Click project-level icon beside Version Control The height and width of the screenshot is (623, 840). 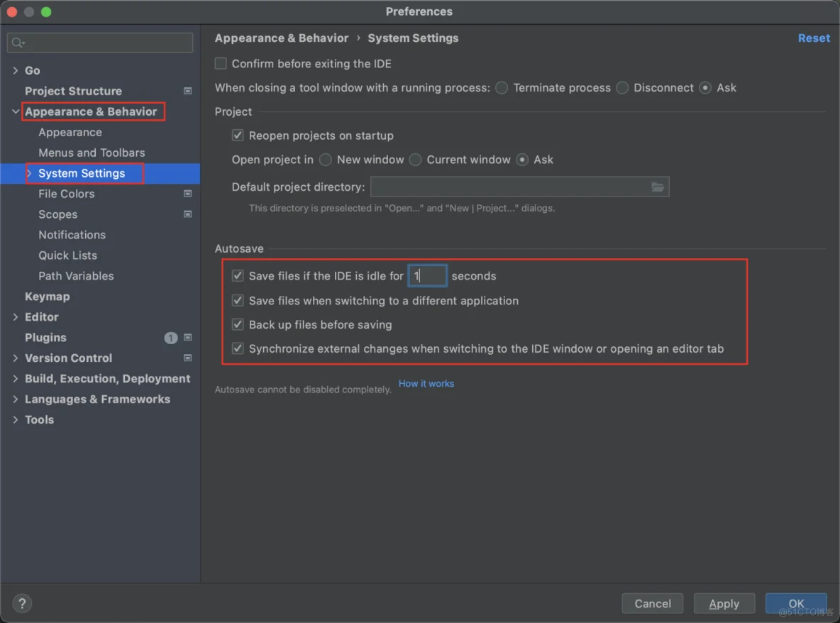point(188,358)
